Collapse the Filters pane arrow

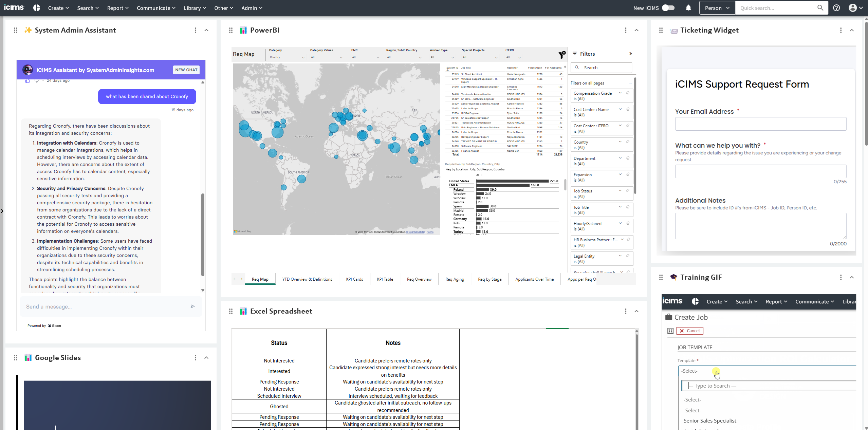point(631,54)
